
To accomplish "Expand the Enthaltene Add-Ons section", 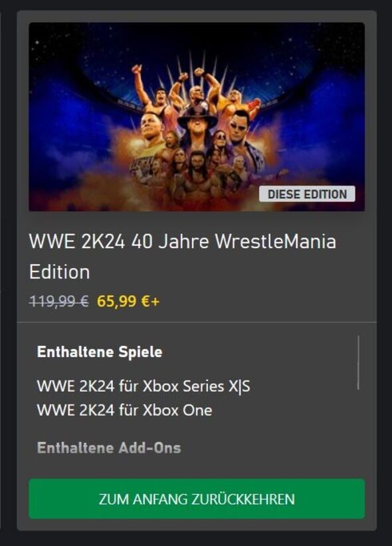I will [x=109, y=448].
